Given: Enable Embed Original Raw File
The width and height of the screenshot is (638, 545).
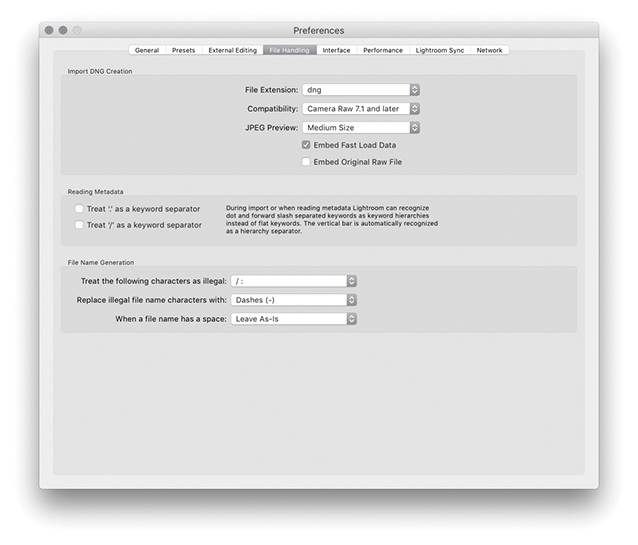Looking at the screenshot, I should [x=306, y=162].
